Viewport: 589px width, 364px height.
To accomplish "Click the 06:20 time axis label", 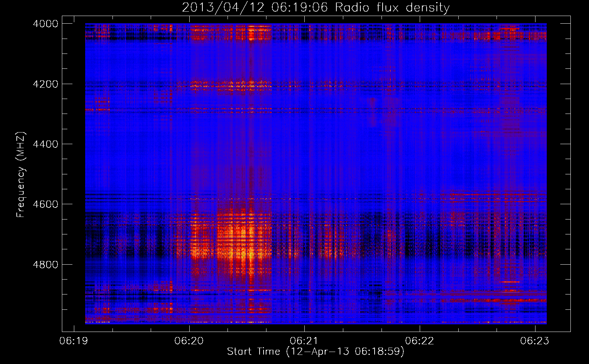I will click(189, 341).
